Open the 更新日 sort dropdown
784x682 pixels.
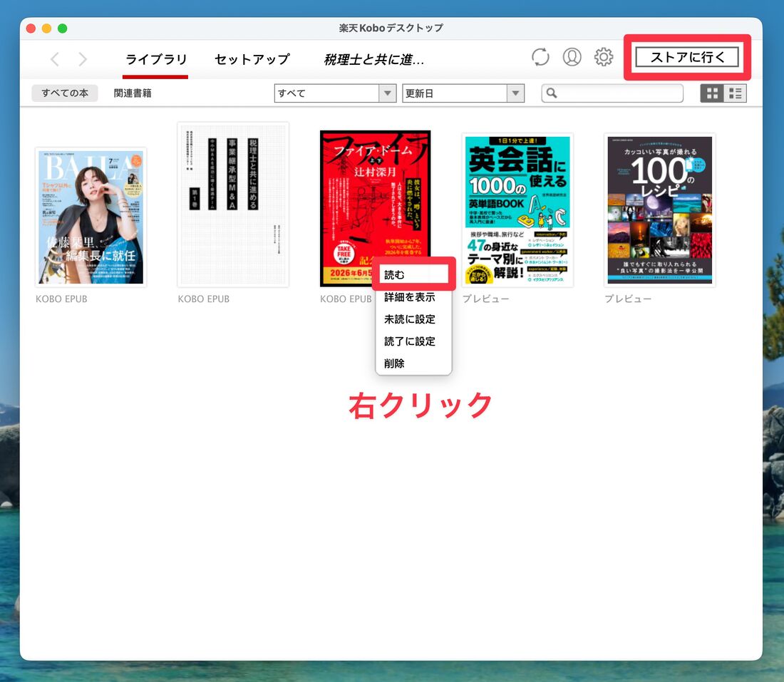pyautogui.click(x=463, y=93)
